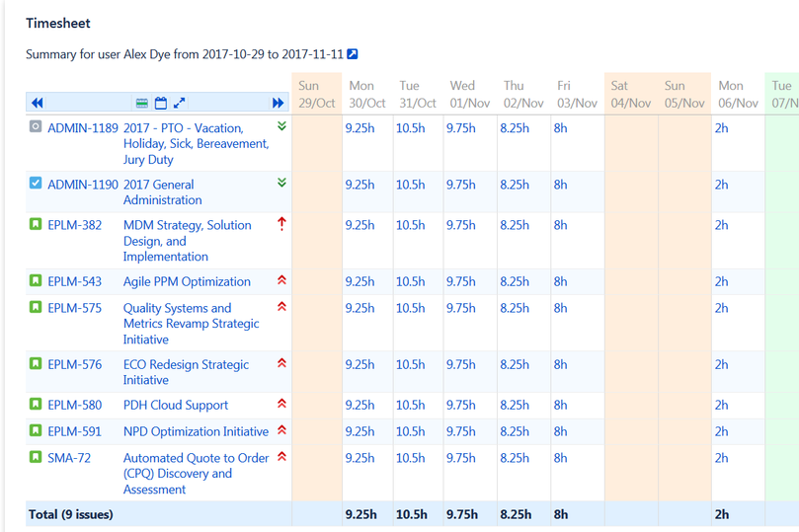This screenshot has width=799, height=532.
Task: Open issue key EPLM-591
Action: (x=74, y=432)
